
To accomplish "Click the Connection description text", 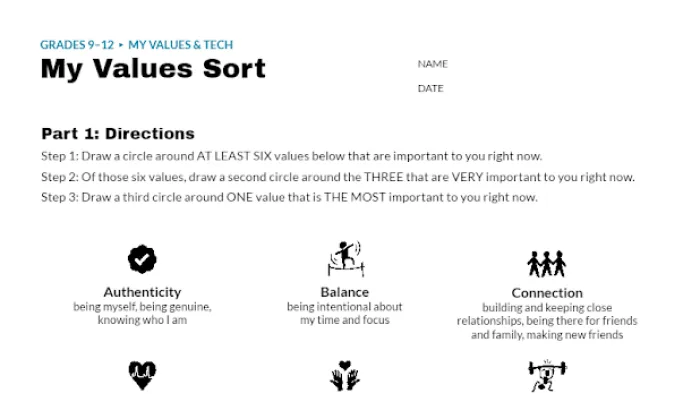I will coord(547,321).
